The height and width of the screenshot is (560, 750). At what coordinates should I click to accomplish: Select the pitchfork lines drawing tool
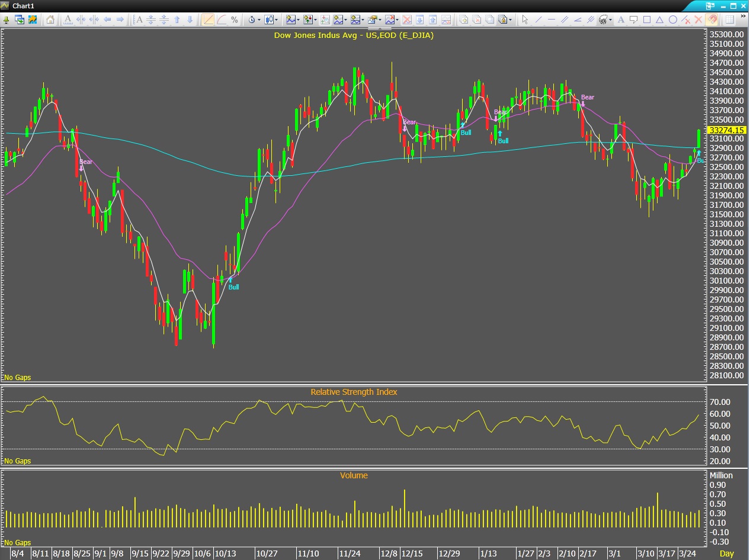(591, 20)
